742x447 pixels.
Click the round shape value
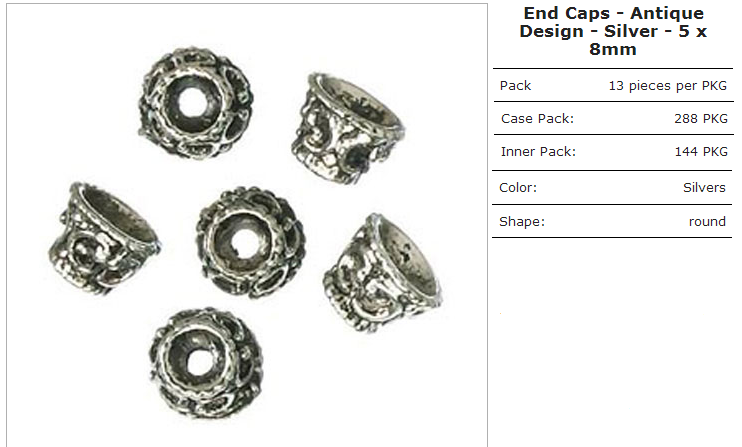coord(707,221)
